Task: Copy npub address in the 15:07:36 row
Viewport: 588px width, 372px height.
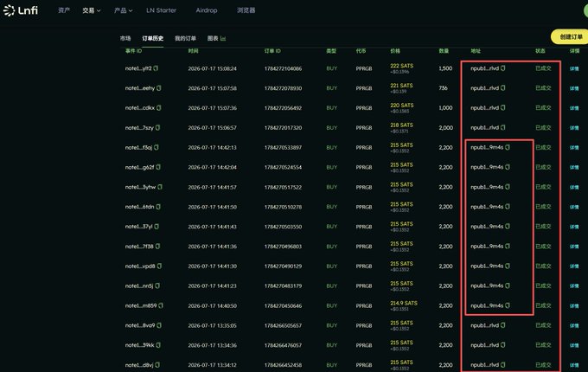Action: 503,107
